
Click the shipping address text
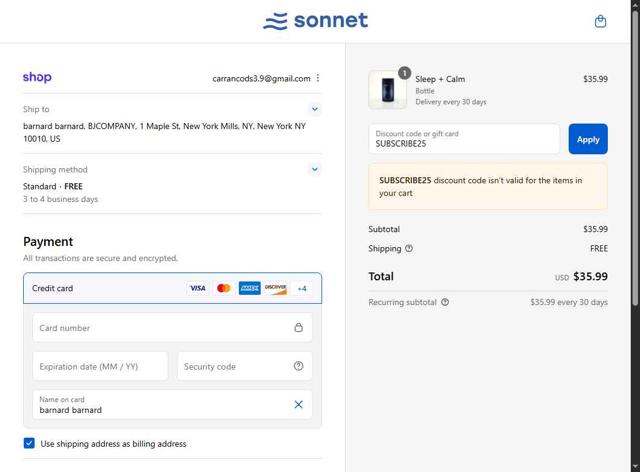click(164, 132)
